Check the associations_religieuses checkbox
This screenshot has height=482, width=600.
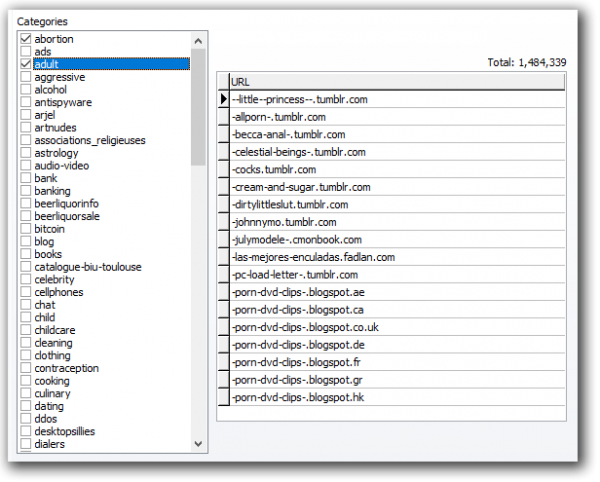26,140
